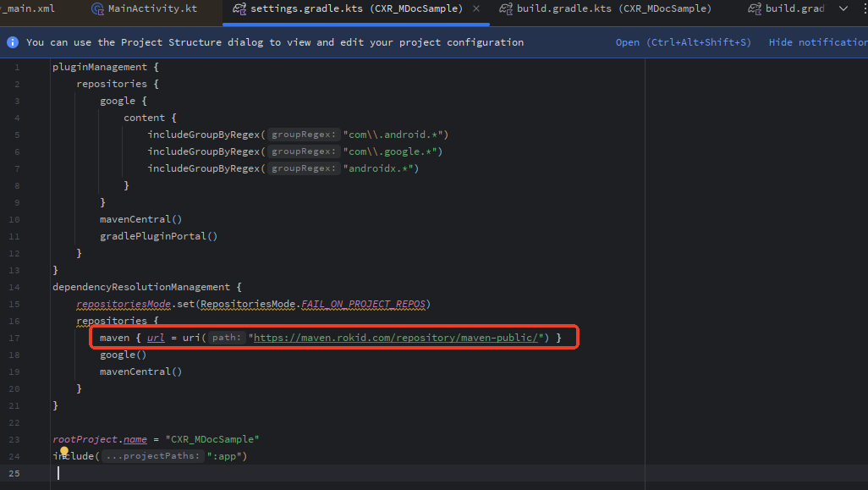868x490 pixels.
Task: Click the Gradle icon on build.gradle.kts tab
Action: tap(505, 8)
